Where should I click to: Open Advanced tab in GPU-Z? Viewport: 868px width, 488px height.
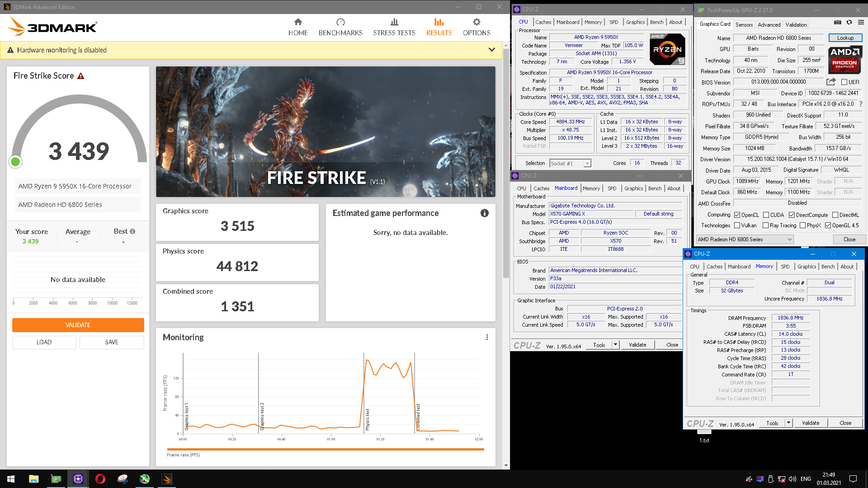click(x=769, y=25)
